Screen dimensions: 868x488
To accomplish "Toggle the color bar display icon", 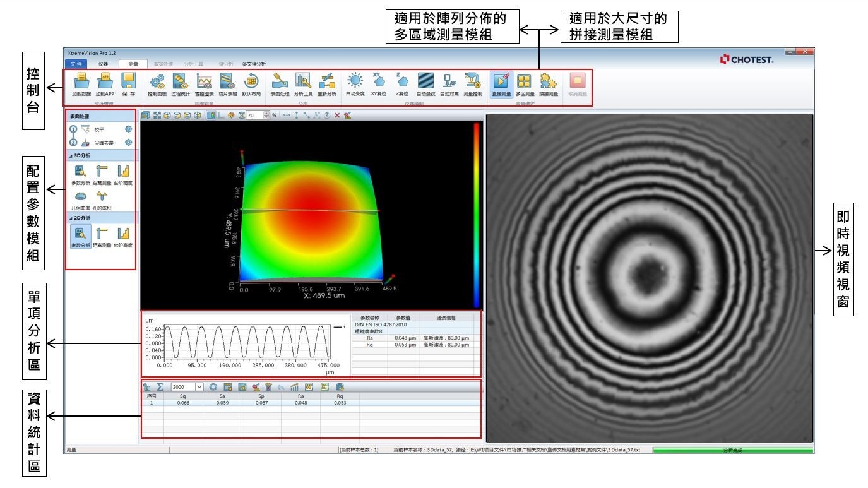I will click(x=210, y=116).
